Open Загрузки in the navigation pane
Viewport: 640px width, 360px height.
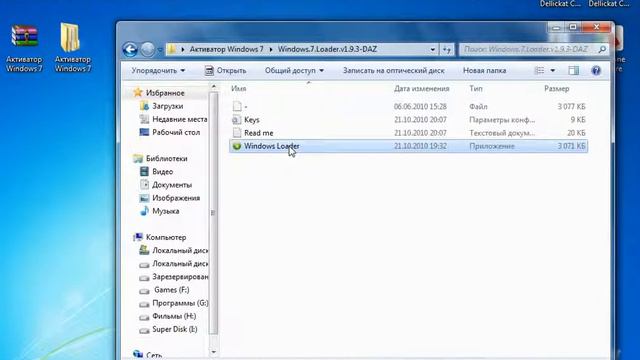[x=168, y=106]
